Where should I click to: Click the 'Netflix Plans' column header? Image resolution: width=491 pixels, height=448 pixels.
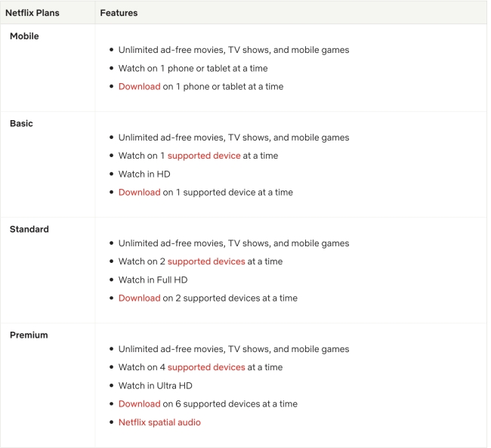33,14
